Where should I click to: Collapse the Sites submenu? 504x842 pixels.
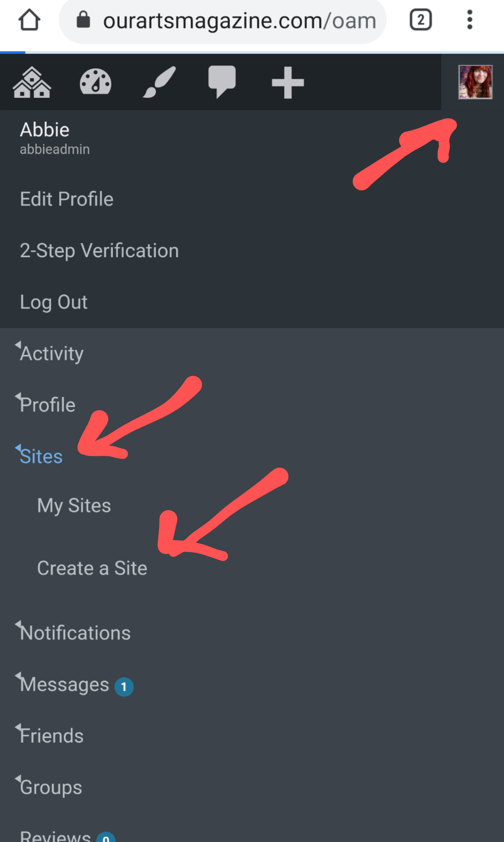(41, 456)
